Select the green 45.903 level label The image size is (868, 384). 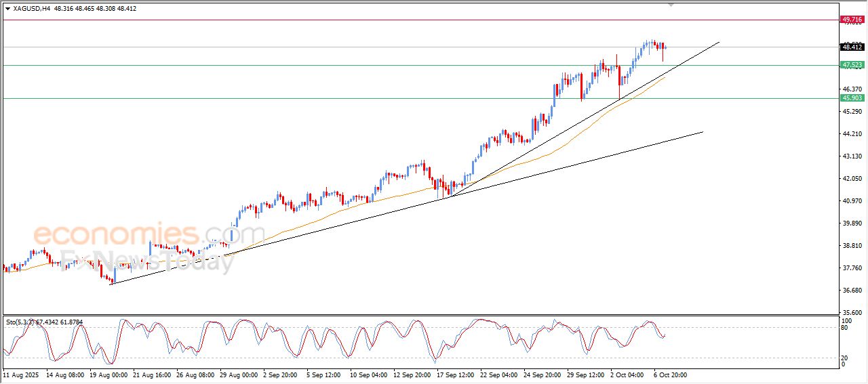pos(852,98)
